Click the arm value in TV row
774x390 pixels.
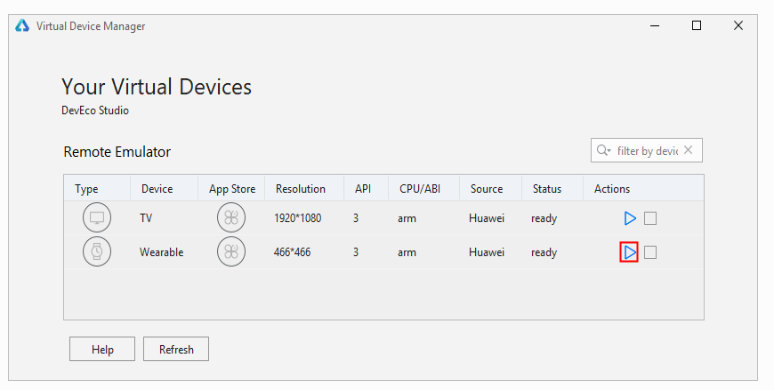click(407, 218)
